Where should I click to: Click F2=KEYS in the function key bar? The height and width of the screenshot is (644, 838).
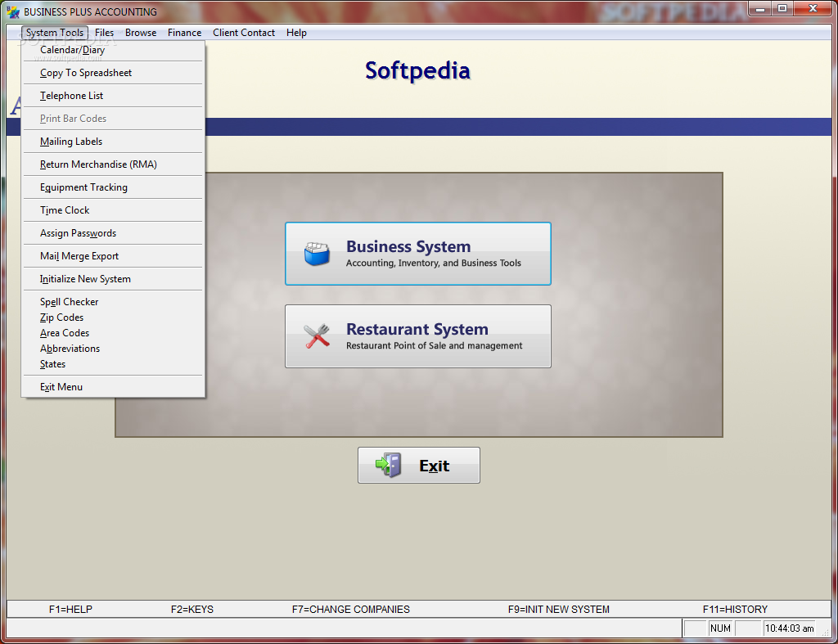pos(192,610)
